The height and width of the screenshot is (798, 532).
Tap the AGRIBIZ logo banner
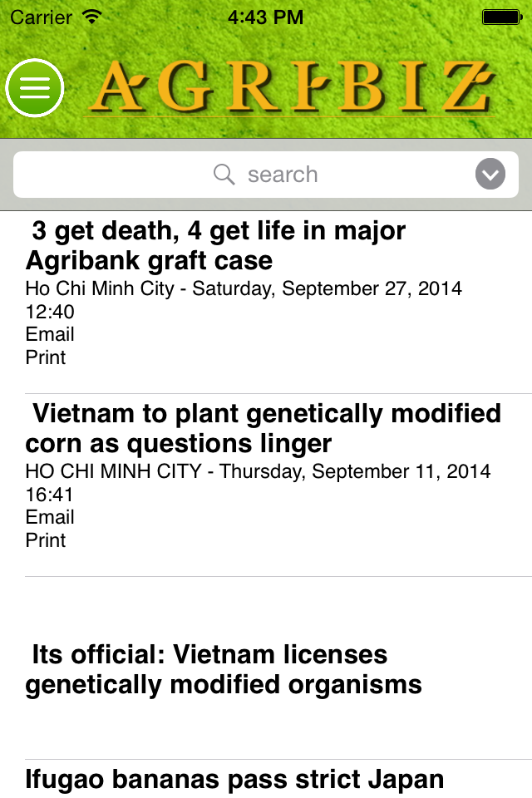pyautogui.click(x=292, y=87)
